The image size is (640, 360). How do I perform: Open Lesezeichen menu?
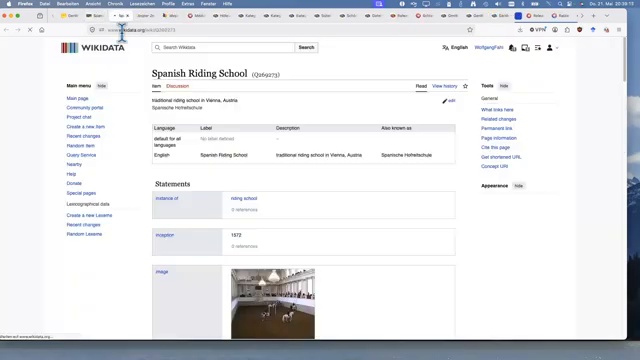tap(142, 4)
